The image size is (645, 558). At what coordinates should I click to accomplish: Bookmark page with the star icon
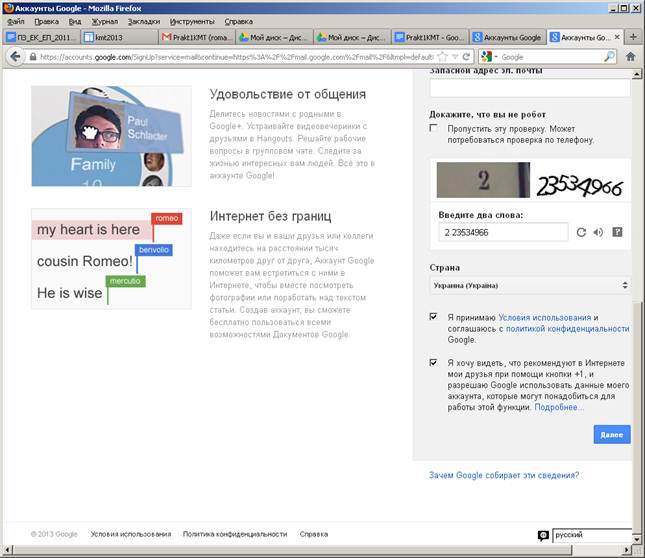(x=443, y=57)
